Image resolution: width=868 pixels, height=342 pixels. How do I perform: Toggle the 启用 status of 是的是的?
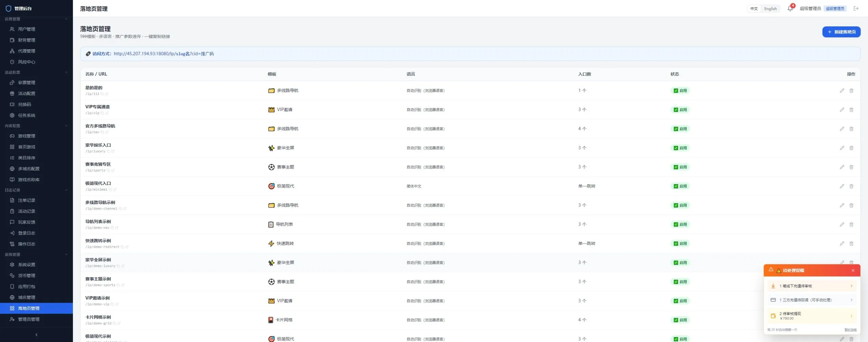pos(680,90)
